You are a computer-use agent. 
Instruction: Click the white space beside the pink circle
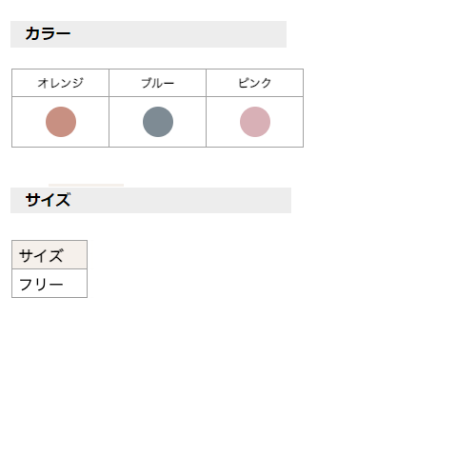[x=287, y=122]
